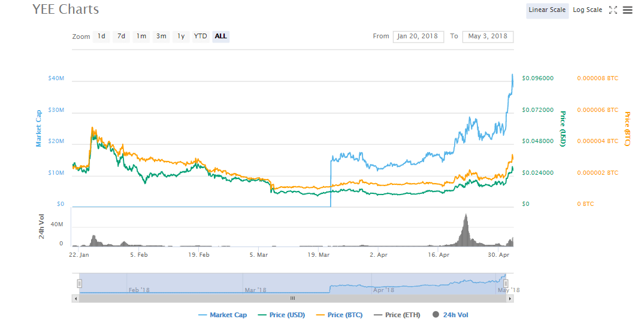Switch to Log Scale
The height and width of the screenshot is (325, 644).
click(587, 10)
